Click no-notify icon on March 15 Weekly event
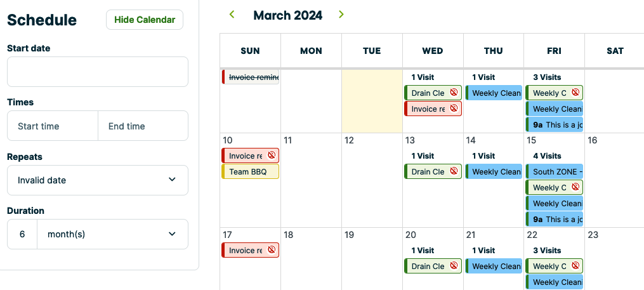Viewport: 644px width, 290px height. (575, 187)
